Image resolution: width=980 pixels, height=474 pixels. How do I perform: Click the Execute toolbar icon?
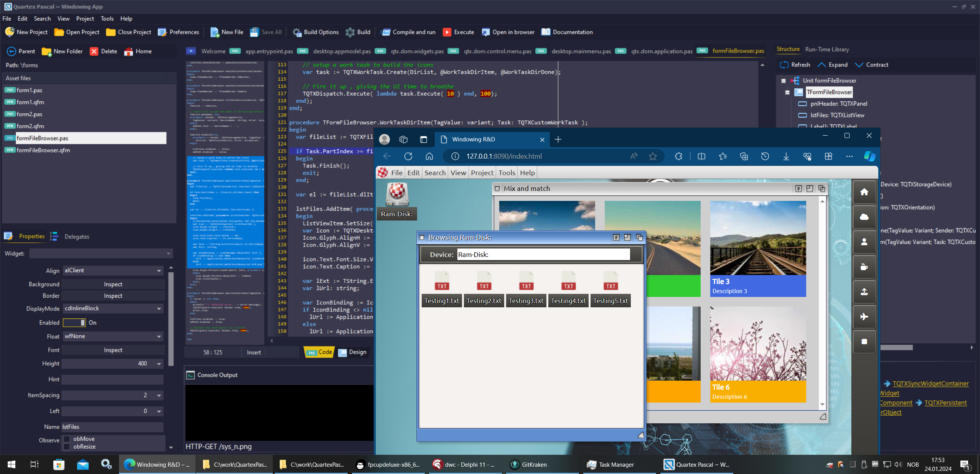[447, 32]
